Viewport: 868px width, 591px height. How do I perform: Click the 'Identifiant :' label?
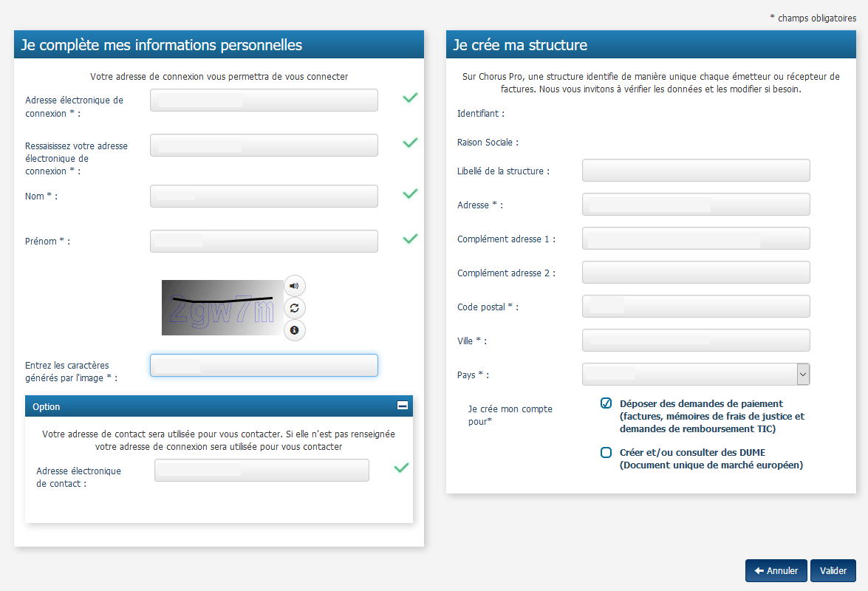click(480, 114)
